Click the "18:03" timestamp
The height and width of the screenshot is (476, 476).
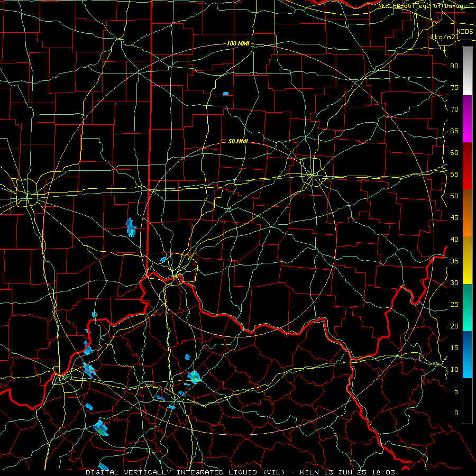382,472
